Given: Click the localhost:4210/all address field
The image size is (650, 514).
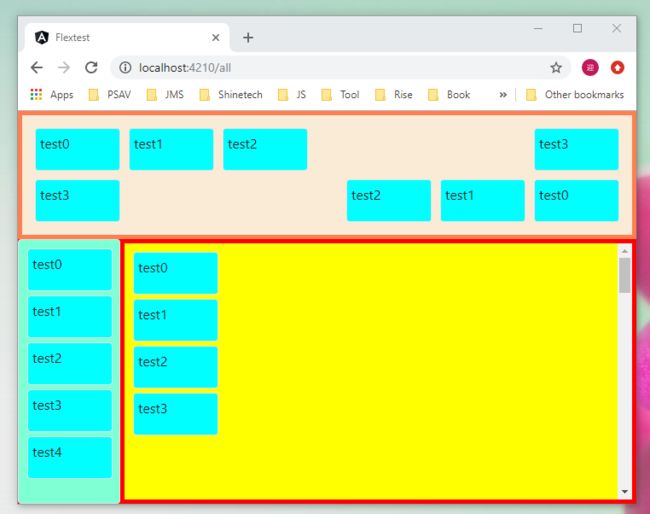Looking at the screenshot, I should click(340, 68).
